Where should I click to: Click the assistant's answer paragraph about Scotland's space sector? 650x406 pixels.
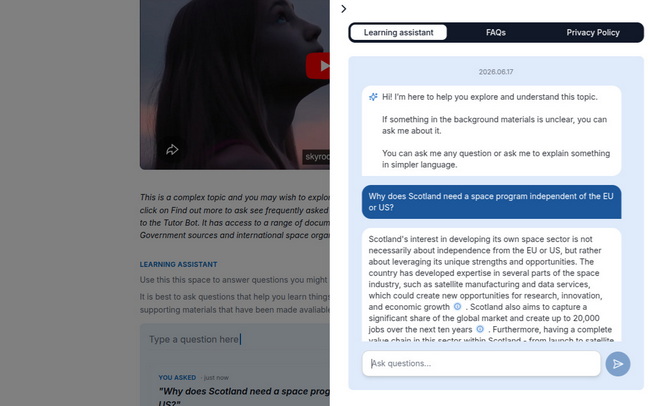click(x=491, y=284)
